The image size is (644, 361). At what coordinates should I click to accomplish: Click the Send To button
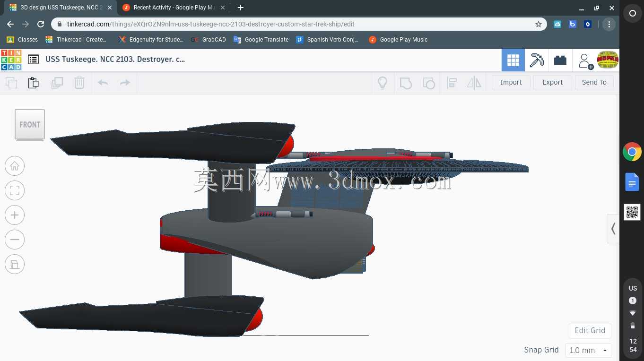point(594,82)
